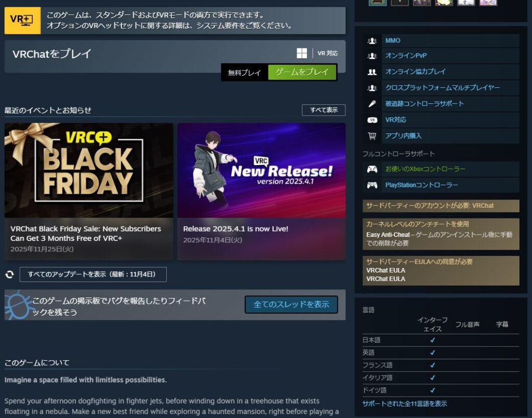
Task: Select the オンライン協力プレイ category link
Action: point(415,72)
